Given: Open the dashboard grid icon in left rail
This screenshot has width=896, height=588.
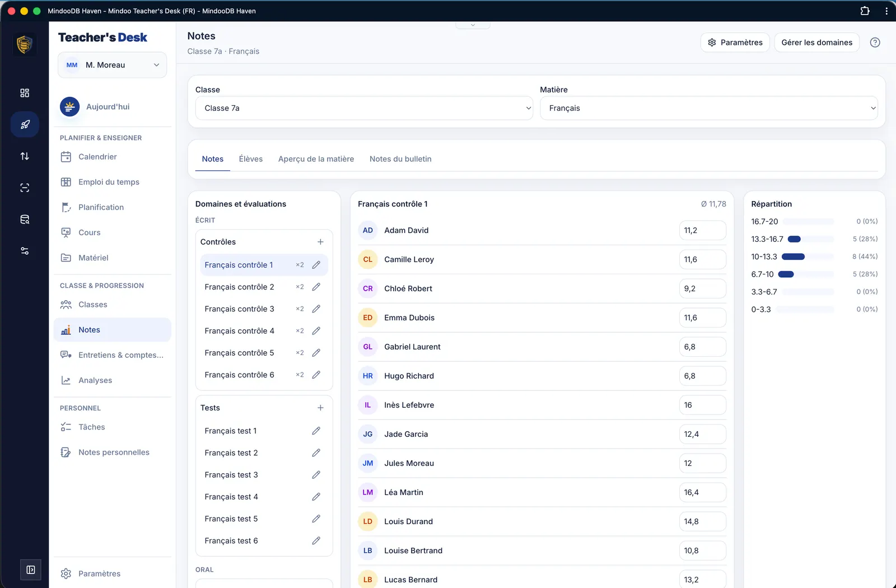Looking at the screenshot, I should [25, 93].
